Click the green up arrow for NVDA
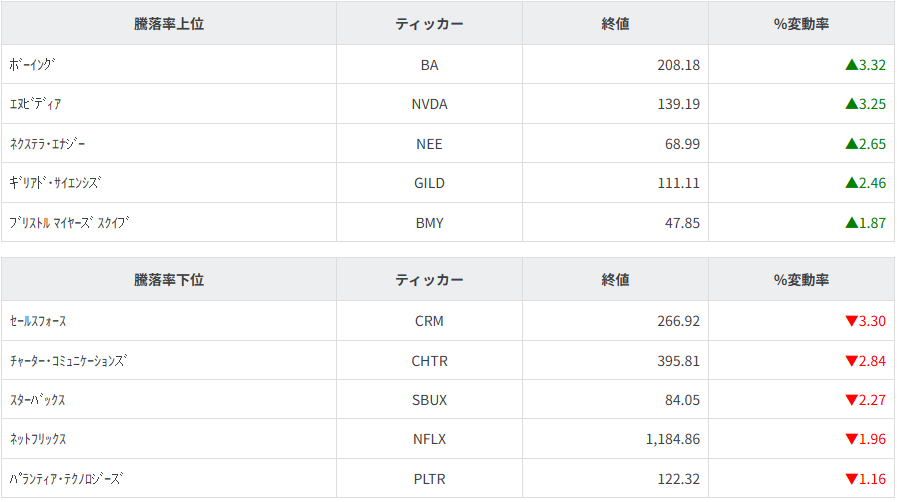The width and height of the screenshot is (897, 502). coord(851,104)
